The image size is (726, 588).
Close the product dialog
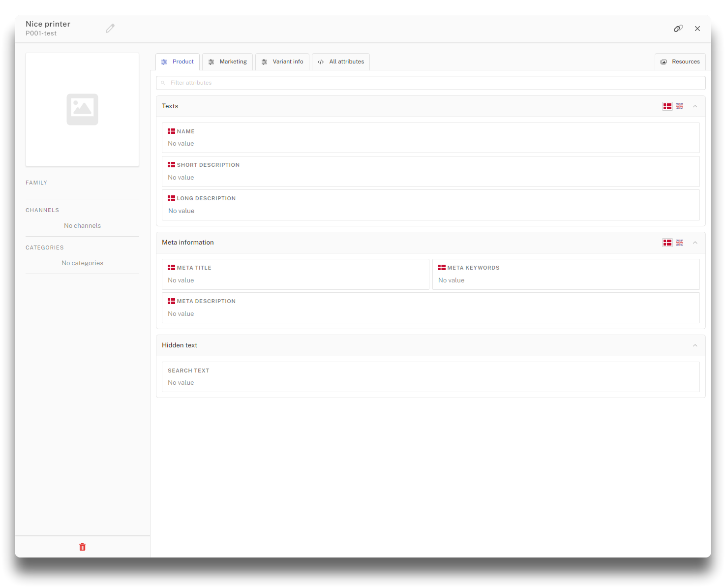pos(697,29)
